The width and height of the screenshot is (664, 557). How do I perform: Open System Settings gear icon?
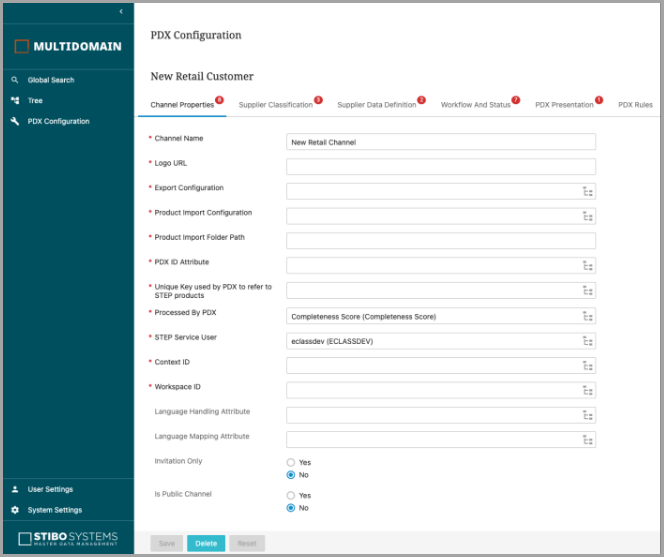(15, 510)
